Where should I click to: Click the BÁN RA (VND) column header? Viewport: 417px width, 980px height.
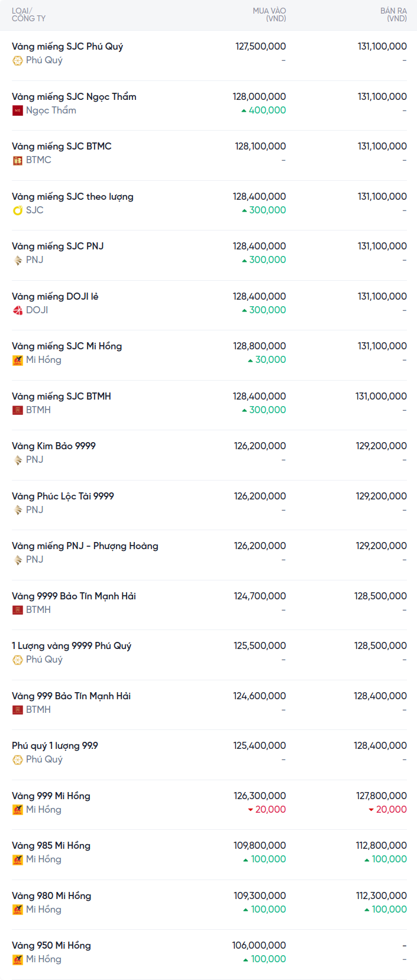coord(393,15)
